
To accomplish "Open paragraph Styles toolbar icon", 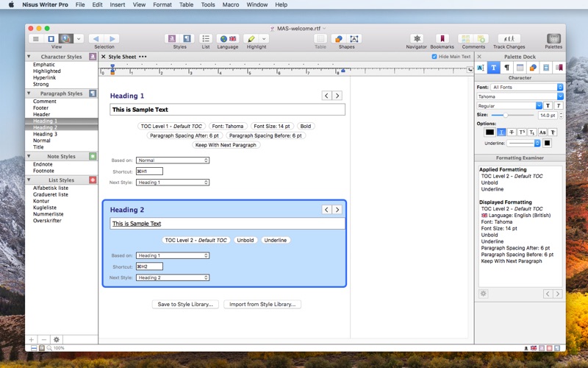I will click(187, 39).
